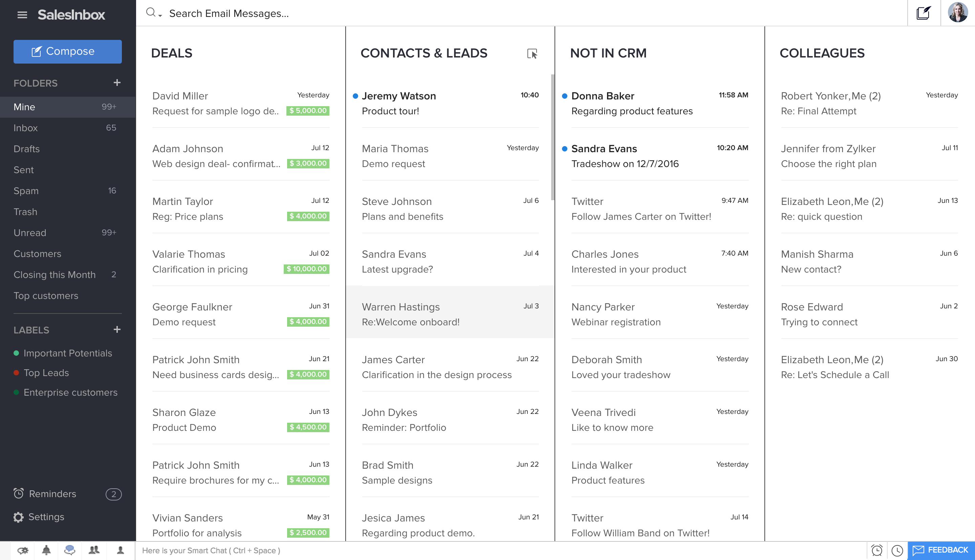Toggle unread dot on Donna Baker email
The height and width of the screenshot is (560, 975).
[565, 96]
